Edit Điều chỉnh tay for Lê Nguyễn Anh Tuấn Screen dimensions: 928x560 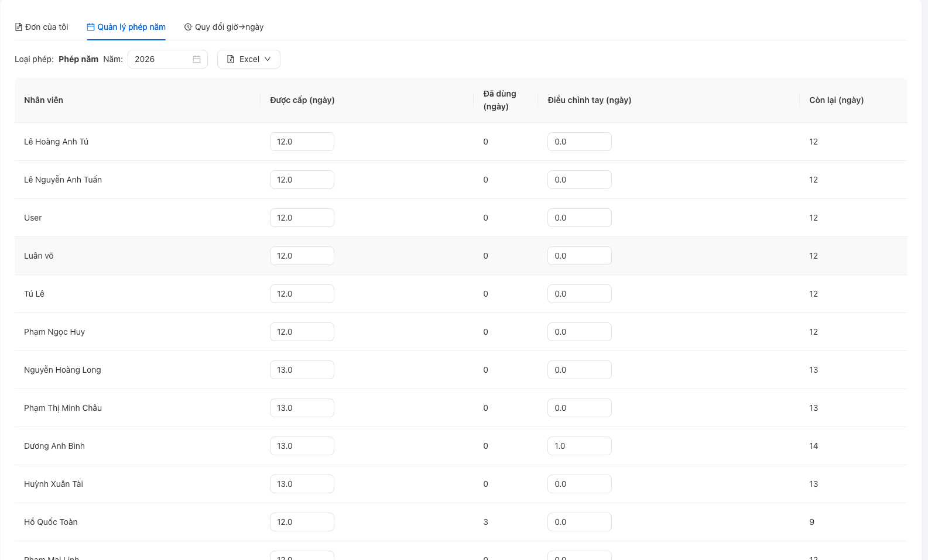tap(580, 180)
